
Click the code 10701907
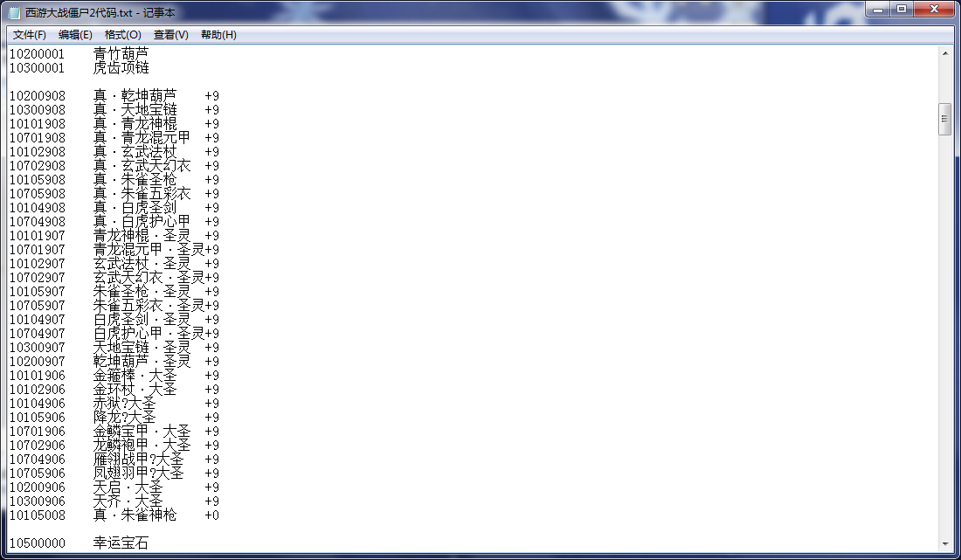coord(37,250)
